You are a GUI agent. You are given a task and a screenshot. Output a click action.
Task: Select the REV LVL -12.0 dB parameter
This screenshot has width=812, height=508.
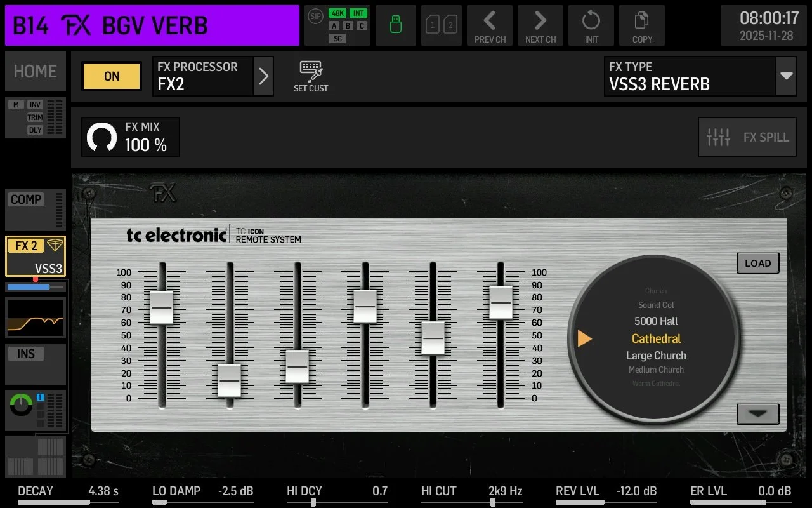coord(606,494)
